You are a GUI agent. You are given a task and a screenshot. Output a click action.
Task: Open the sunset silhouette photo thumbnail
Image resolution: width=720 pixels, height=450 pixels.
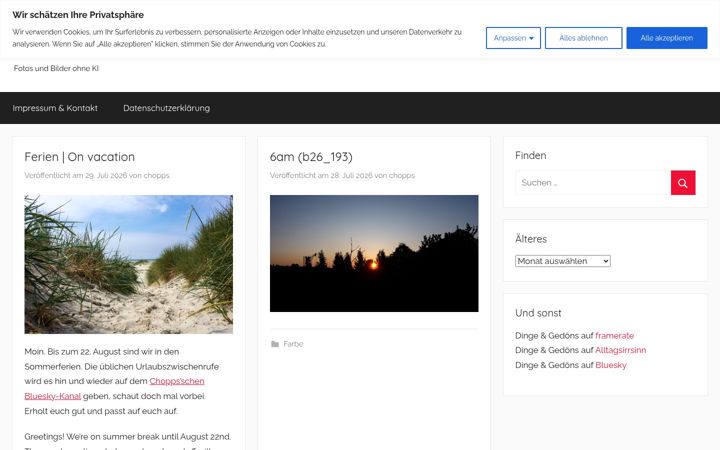pos(374,253)
